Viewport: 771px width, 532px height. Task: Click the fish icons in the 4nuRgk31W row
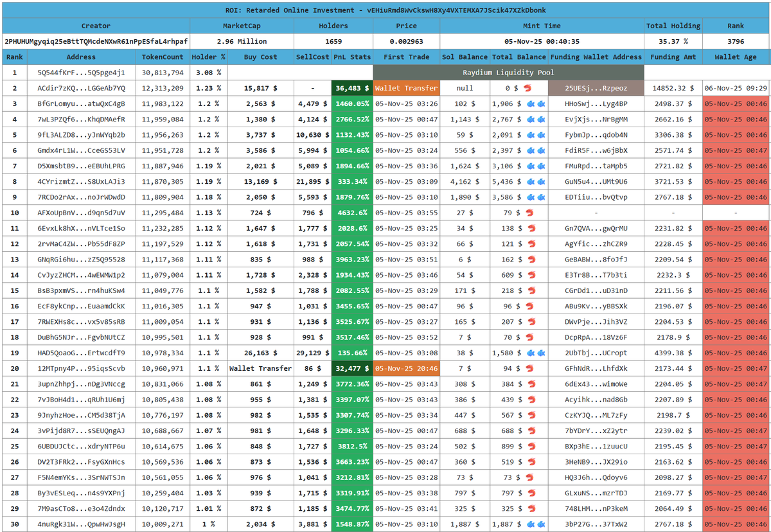tap(535, 524)
